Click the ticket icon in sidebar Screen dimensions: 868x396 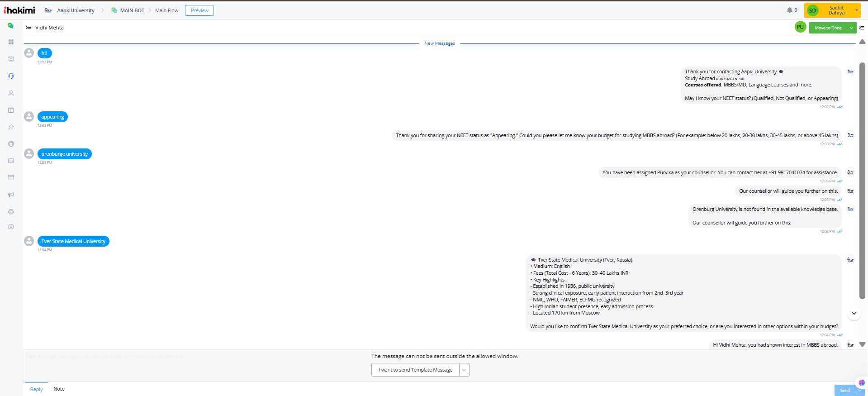11,161
